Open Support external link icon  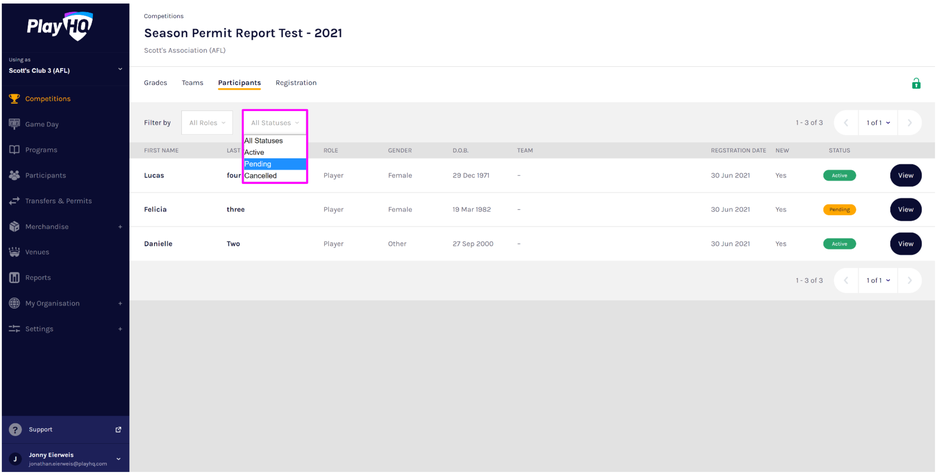118,430
